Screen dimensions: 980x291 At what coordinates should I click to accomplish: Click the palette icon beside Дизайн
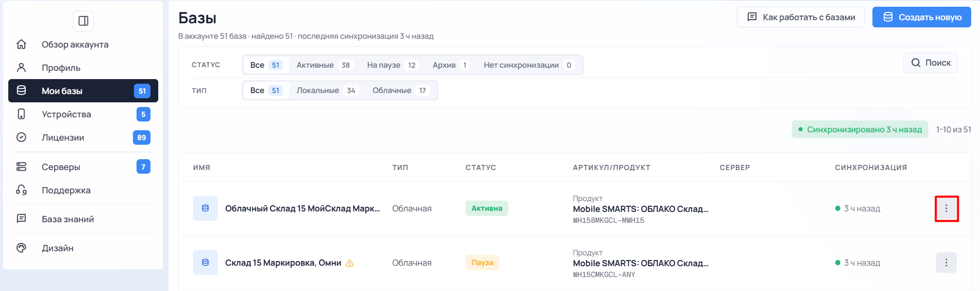click(x=21, y=248)
